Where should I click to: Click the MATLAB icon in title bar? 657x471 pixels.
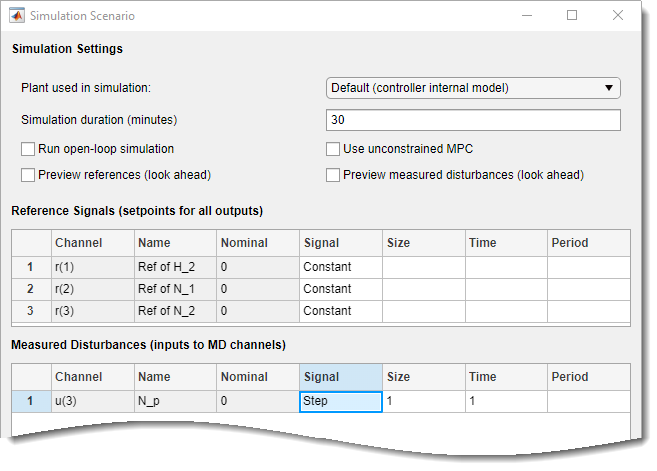(x=17, y=16)
